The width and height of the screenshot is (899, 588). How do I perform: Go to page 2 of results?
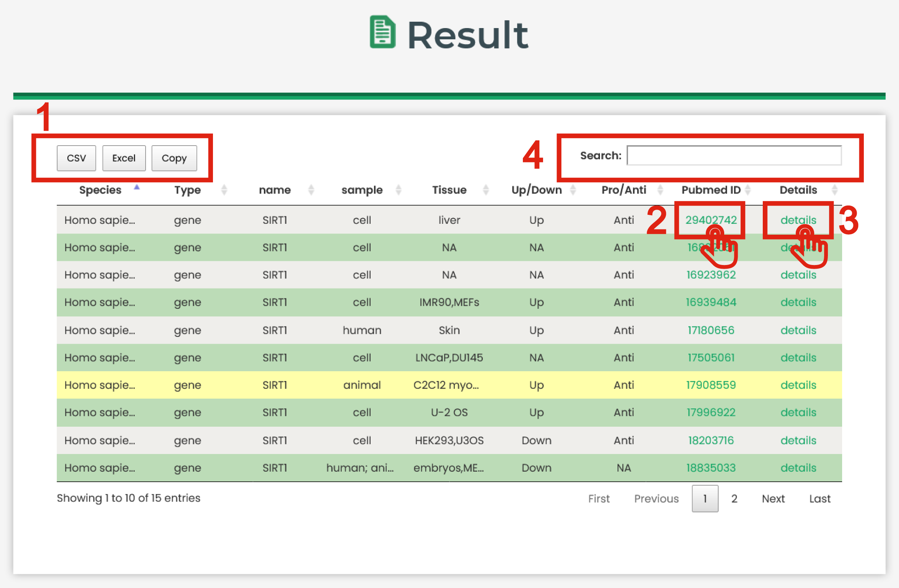tap(734, 499)
